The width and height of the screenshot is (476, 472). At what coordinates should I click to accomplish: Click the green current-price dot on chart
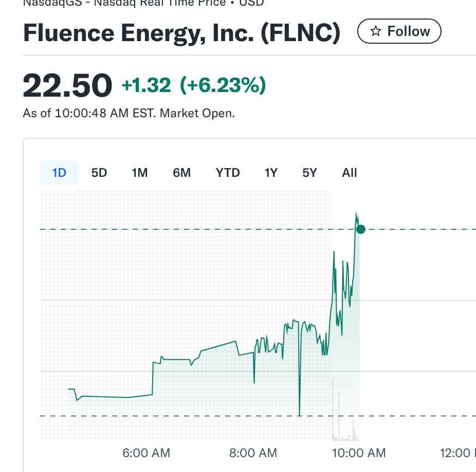click(361, 229)
